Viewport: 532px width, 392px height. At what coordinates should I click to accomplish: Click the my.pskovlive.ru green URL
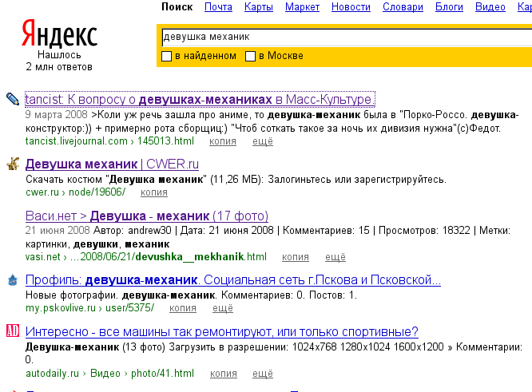pyautogui.click(x=61, y=308)
